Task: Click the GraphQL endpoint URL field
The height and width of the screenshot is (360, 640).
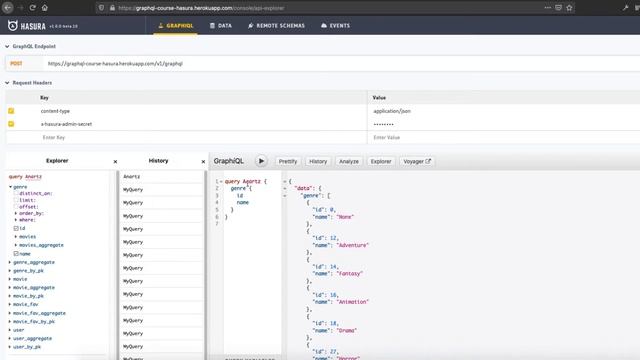Action: 341,64
